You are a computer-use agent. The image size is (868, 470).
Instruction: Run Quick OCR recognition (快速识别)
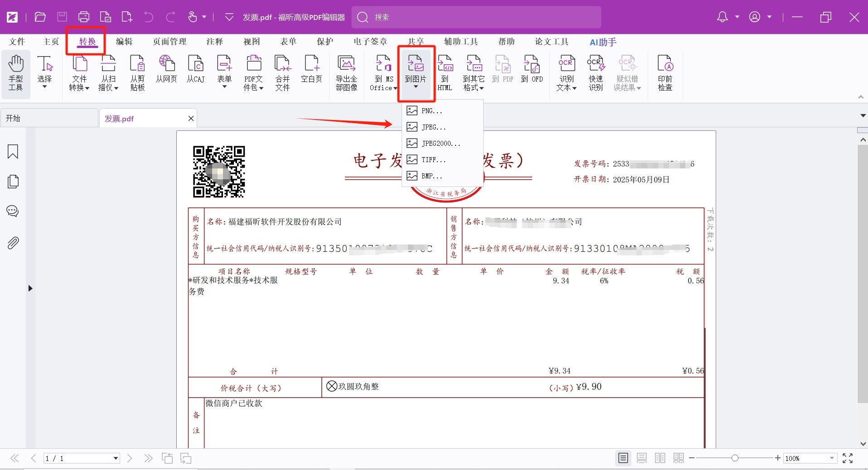click(x=596, y=73)
